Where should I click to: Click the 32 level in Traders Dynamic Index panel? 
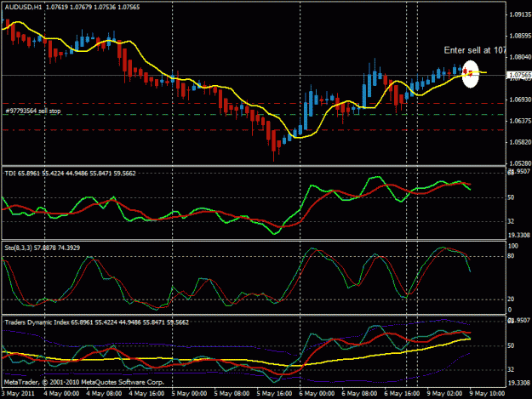(x=511, y=369)
